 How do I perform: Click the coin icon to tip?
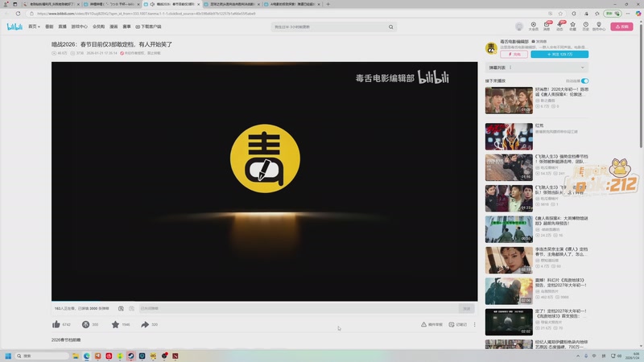[85, 324]
